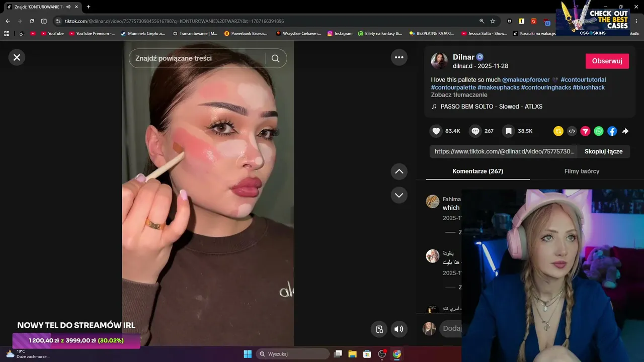
Task: Open the #contouringhacks hashtag
Action: coord(546,87)
